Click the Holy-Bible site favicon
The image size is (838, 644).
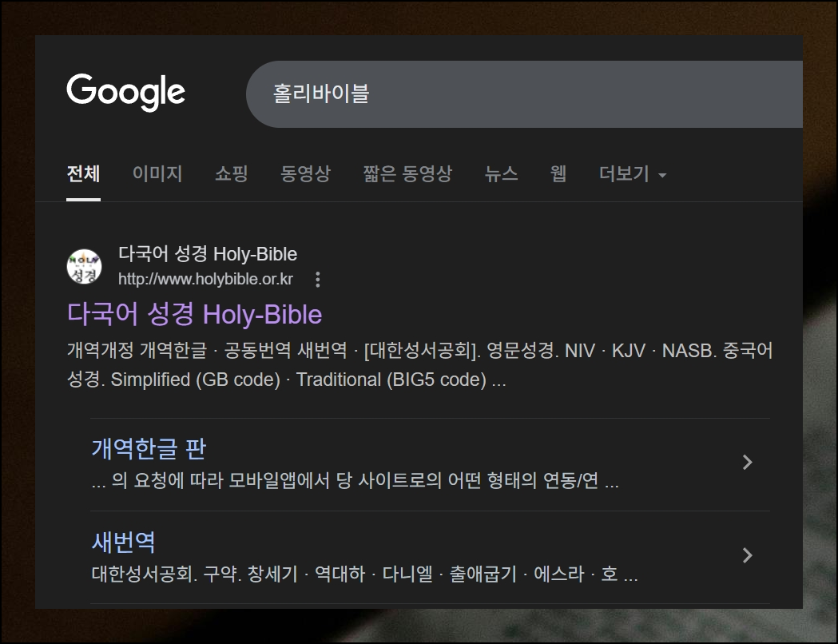point(84,266)
